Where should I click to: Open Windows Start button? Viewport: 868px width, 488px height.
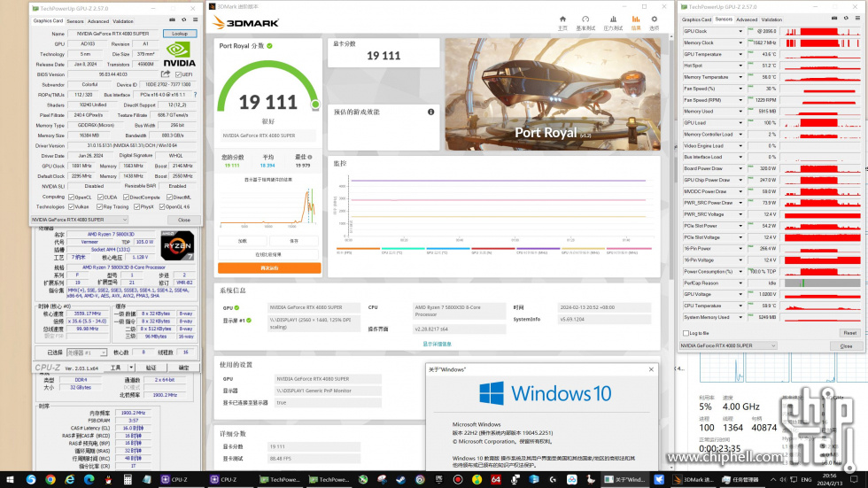pos(10,480)
